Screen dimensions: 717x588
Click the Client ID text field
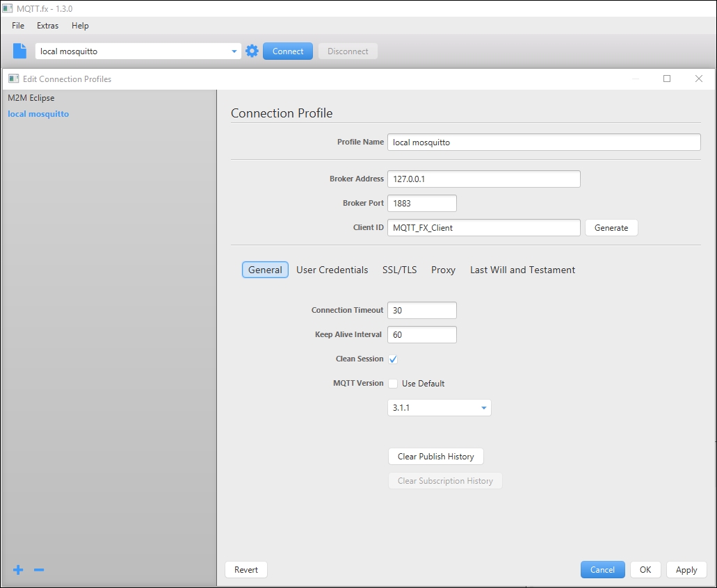tap(484, 227)
